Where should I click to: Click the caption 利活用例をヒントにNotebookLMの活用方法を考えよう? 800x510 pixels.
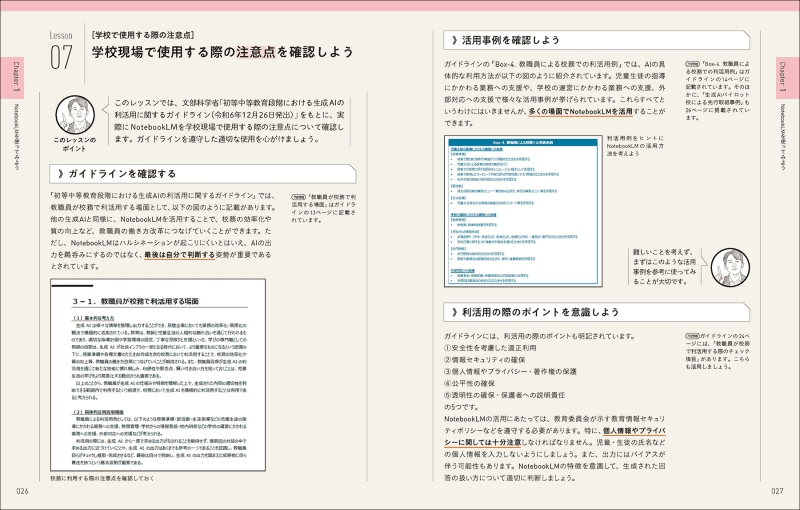pos(635,146)
